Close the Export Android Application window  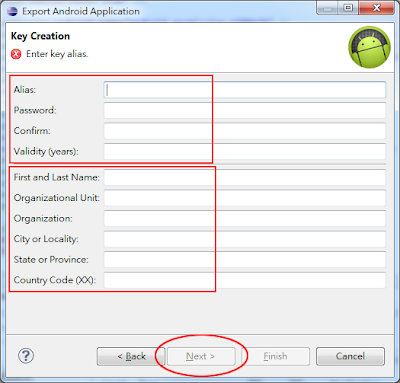click(x=377, y=8)
